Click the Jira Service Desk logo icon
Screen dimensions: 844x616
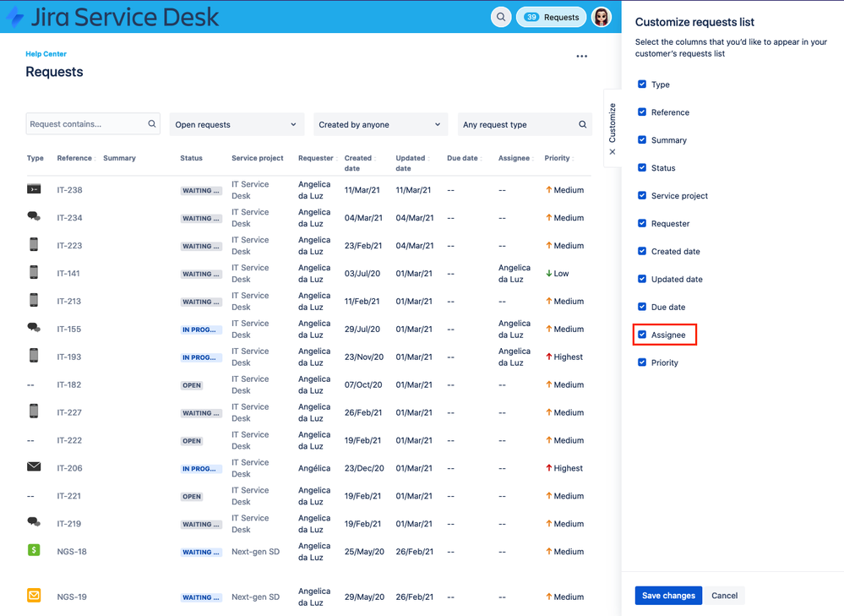click(x=14, y=17)
